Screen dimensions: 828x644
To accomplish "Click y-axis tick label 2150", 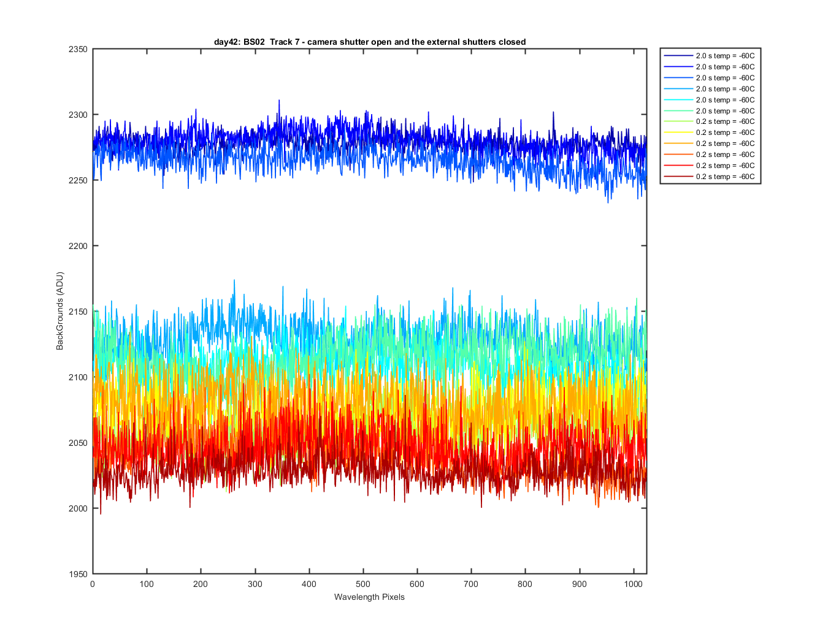I will click(79, 312).
